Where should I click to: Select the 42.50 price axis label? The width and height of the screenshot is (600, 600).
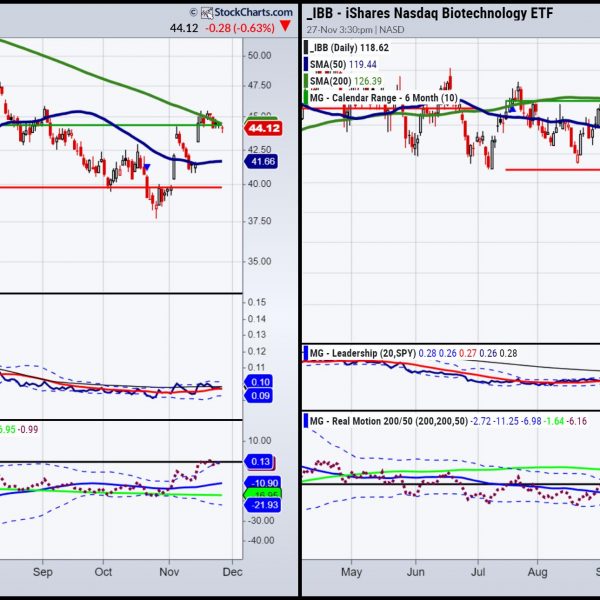(x=259, y=149)
